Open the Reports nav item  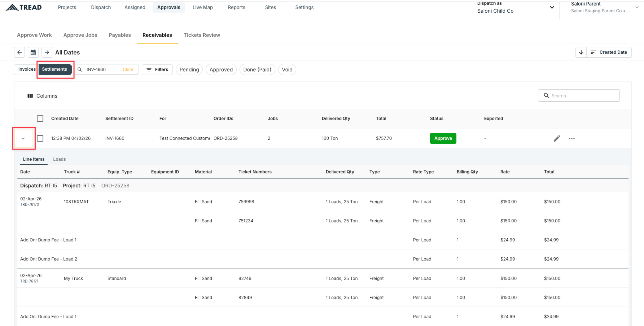tap(236, 7)
